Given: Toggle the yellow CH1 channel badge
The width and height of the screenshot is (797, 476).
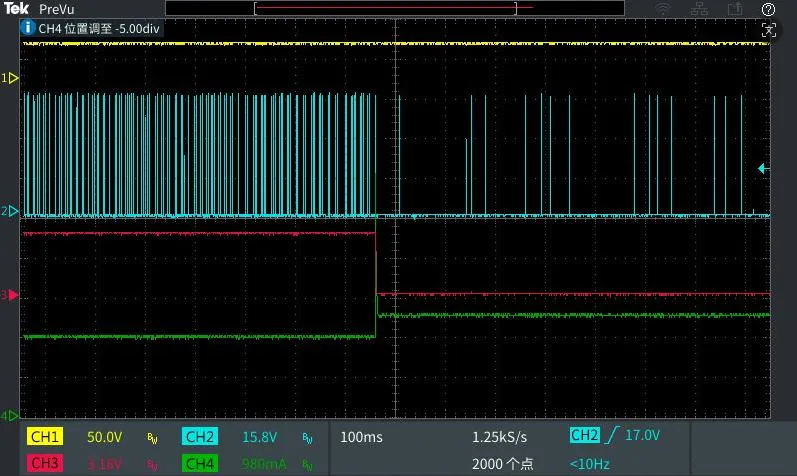Looking at the screenshot, I should 45,436.
